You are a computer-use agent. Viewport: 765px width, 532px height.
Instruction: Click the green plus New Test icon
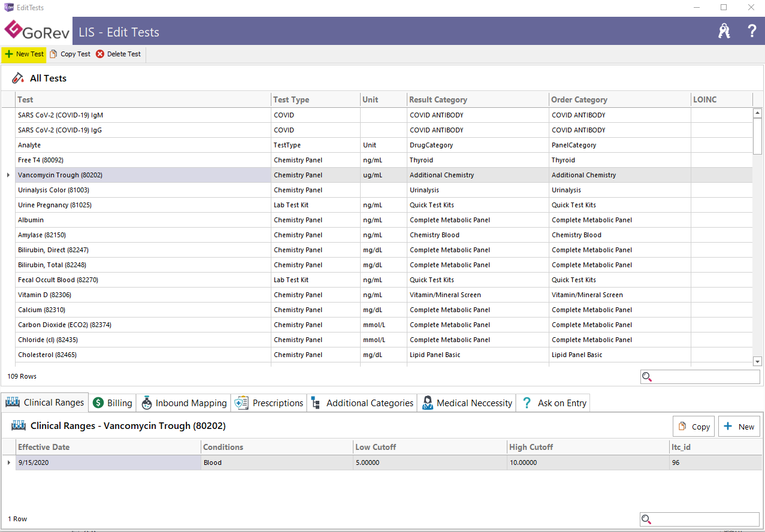(9, 54)
